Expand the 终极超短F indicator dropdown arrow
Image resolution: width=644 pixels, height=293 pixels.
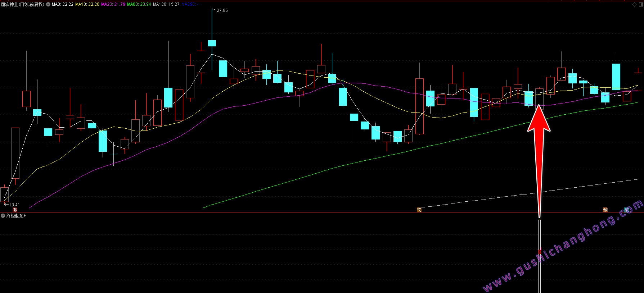pyautogui.click(x=3, y=216)
